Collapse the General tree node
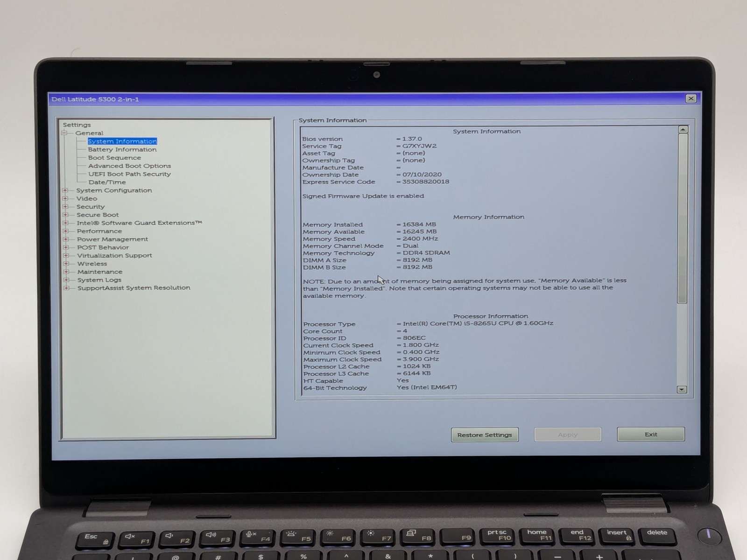Viewport: 747px width, 560px height. pyautogui.click(x=64, y=133)
